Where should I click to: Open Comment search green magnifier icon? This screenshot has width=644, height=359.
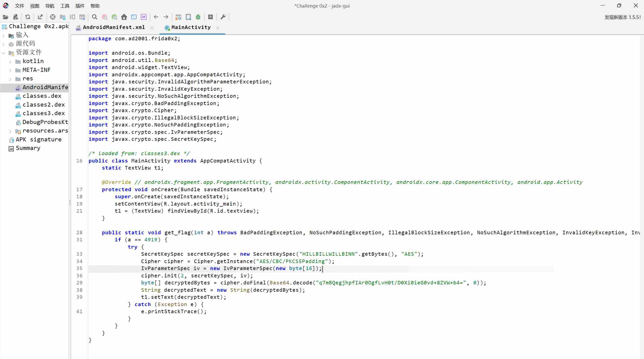114,17
